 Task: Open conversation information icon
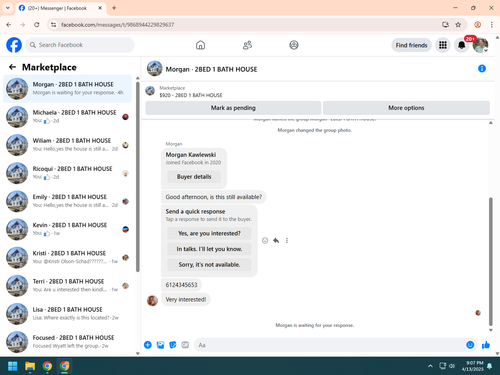tap(482, 69)
